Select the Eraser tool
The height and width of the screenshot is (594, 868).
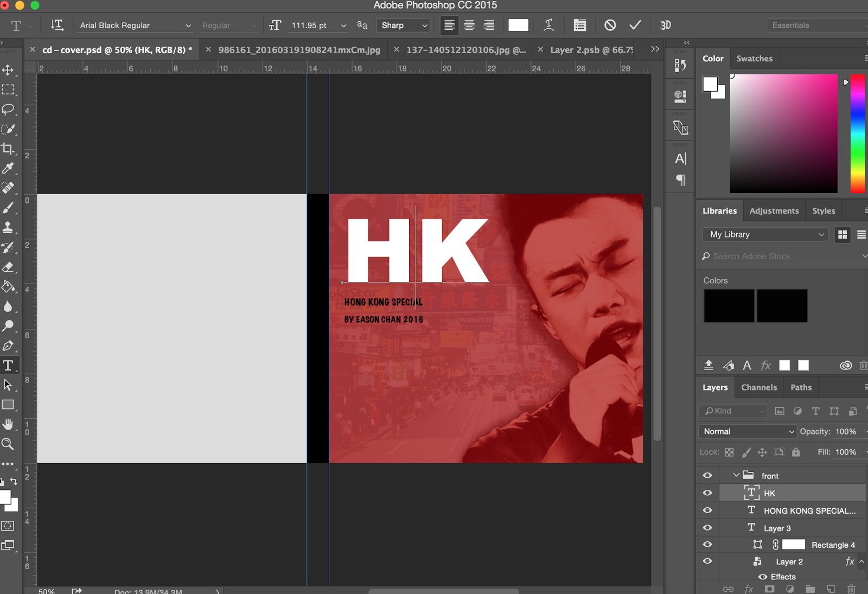8,267
